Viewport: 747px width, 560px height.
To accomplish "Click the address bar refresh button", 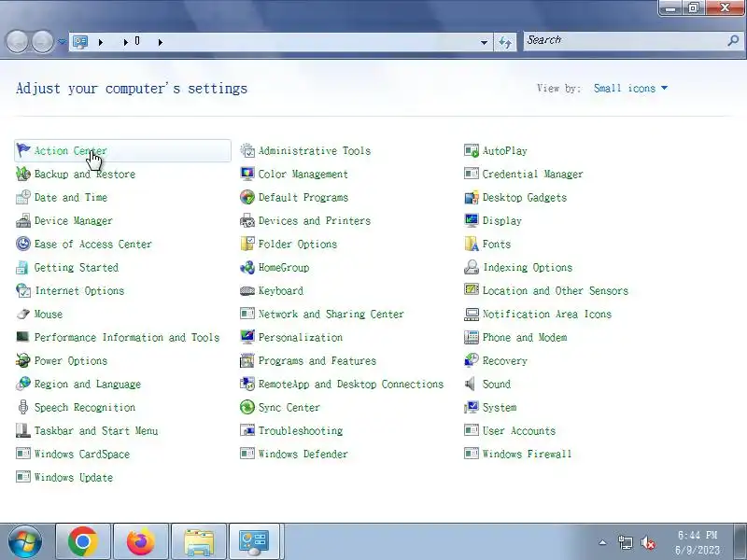I will pyautogui.click(x=505, y=42).
